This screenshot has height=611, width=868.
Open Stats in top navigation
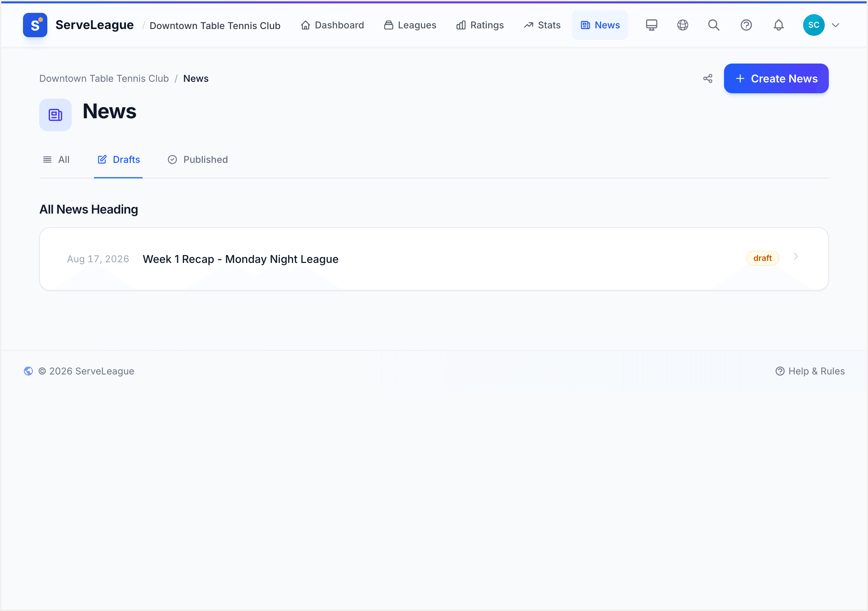click(542, 25)
